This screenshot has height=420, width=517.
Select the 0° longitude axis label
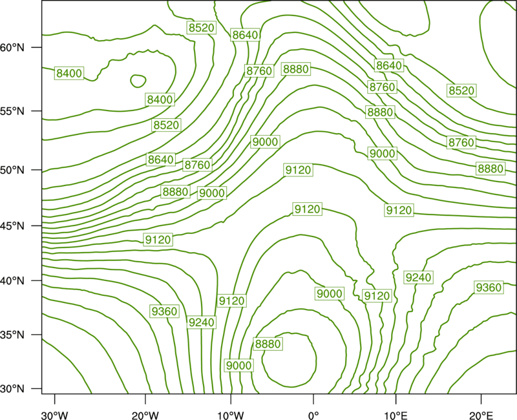[x=313, y=415]
